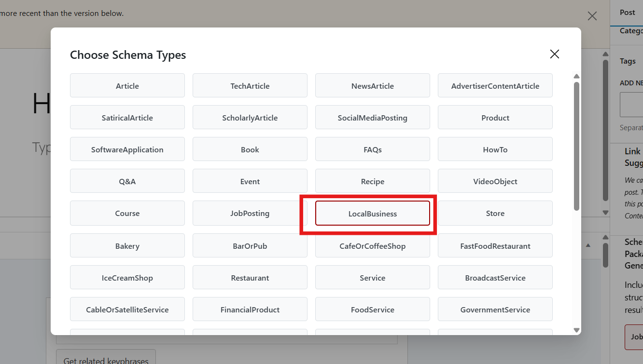
Task: Choose the Q&A schema type
Action: pyautogui.click(x=127, y=181)
